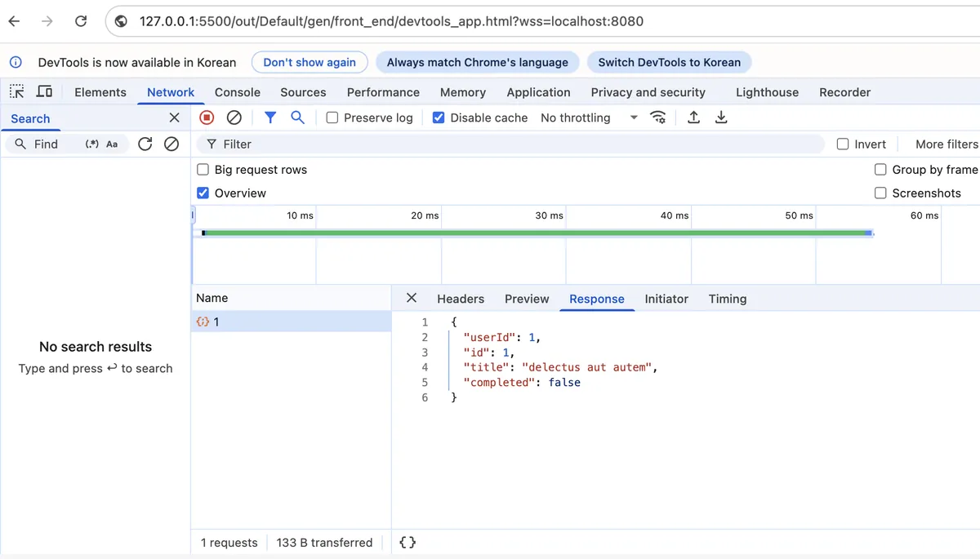Stop recording network log
Viewport: 980px width, 559px height.
[x=207, y=118]
